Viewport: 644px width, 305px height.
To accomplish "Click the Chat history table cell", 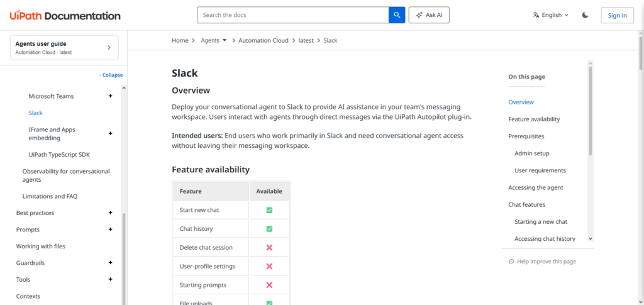I will tap(211, 229).
